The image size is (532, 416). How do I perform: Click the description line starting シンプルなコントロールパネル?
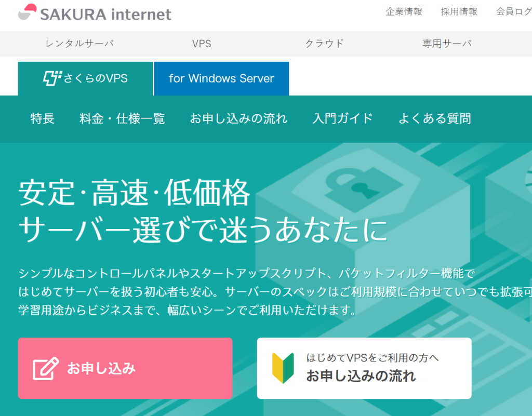click(x=247, y=273)
